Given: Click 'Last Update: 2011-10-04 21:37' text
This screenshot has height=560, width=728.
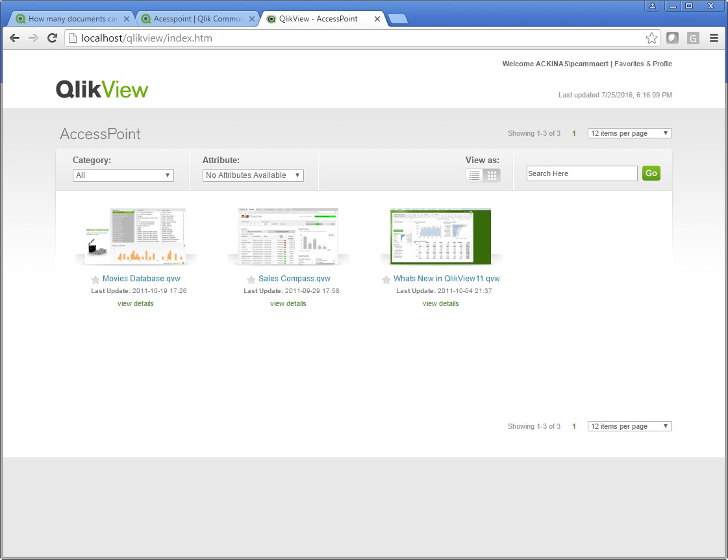Looking at the screenshot, I should pyautogui.click(x=444, y=290).
